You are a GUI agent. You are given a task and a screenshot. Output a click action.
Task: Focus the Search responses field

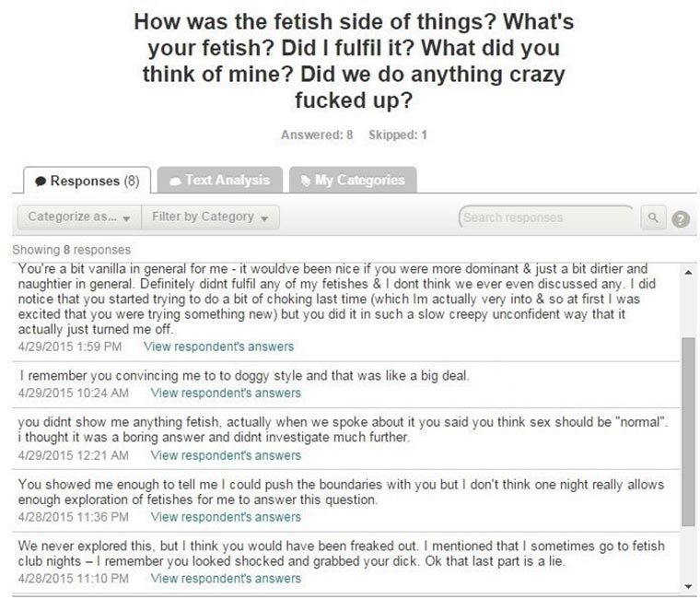pos(545,218)
